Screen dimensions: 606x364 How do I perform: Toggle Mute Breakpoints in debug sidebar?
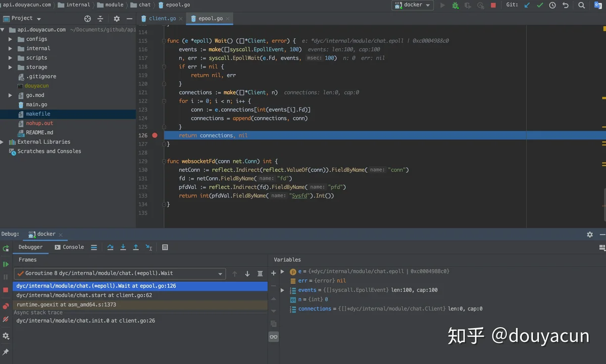coord(6,319)
